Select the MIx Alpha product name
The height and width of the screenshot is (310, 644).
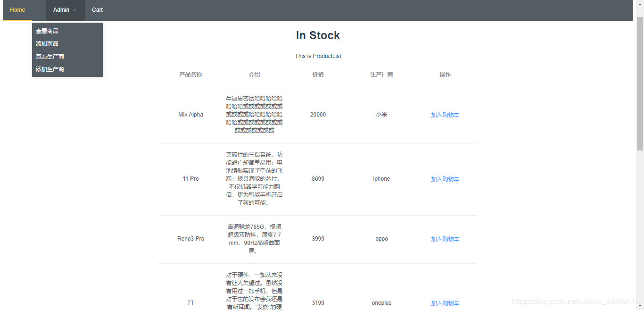pos(190,115)
